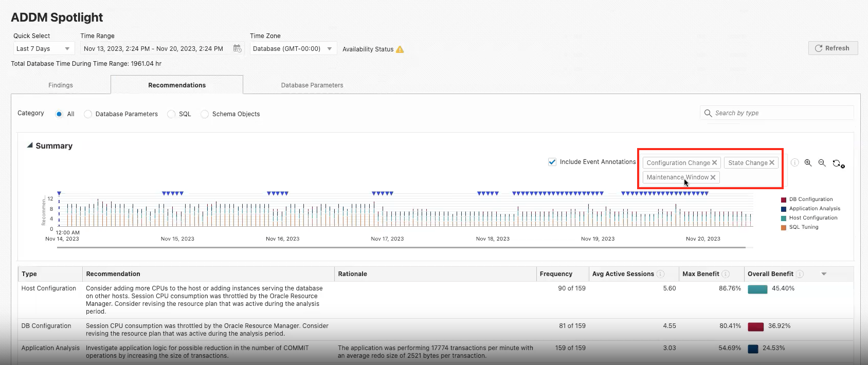Remove the Configuration Change annotation tag

pos(714,162)
